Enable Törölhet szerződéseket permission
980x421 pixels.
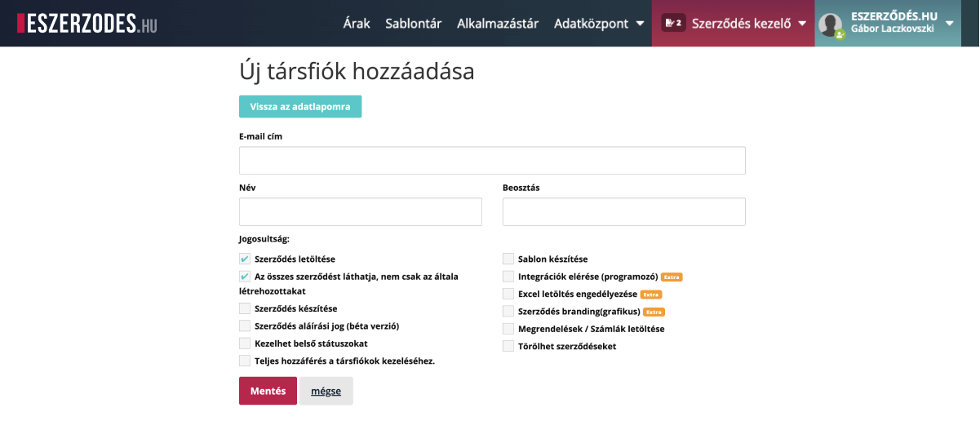tap(508, 346)
